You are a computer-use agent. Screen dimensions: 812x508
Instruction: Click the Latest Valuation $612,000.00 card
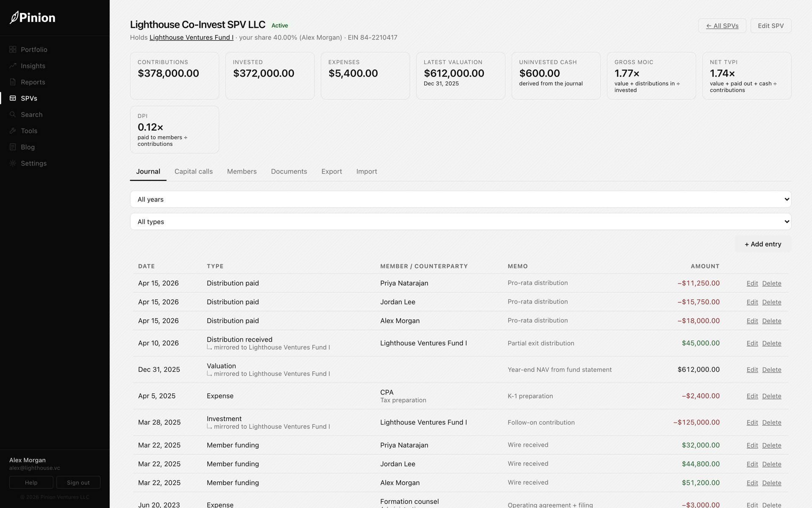click(x=461, y=76)
